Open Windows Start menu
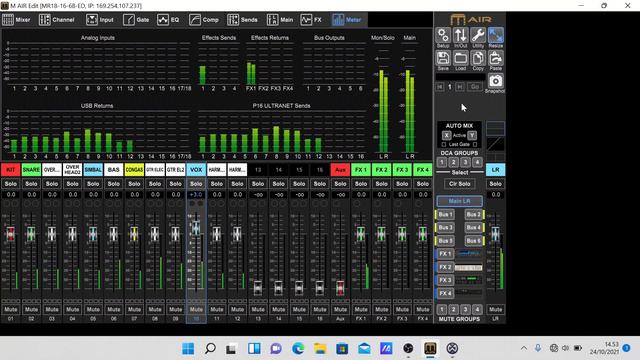The height and width of the screenshot is (360, 640). pyautogui.click(x=188, y=348)
